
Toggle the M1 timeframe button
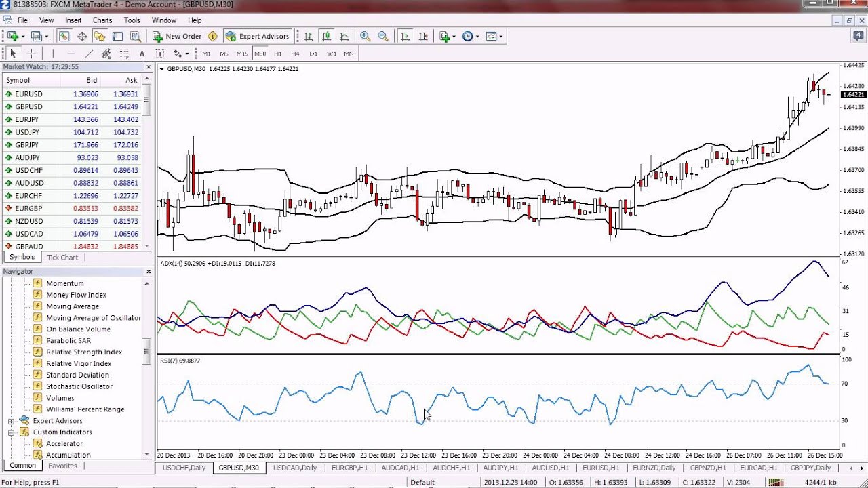point(206,54)
